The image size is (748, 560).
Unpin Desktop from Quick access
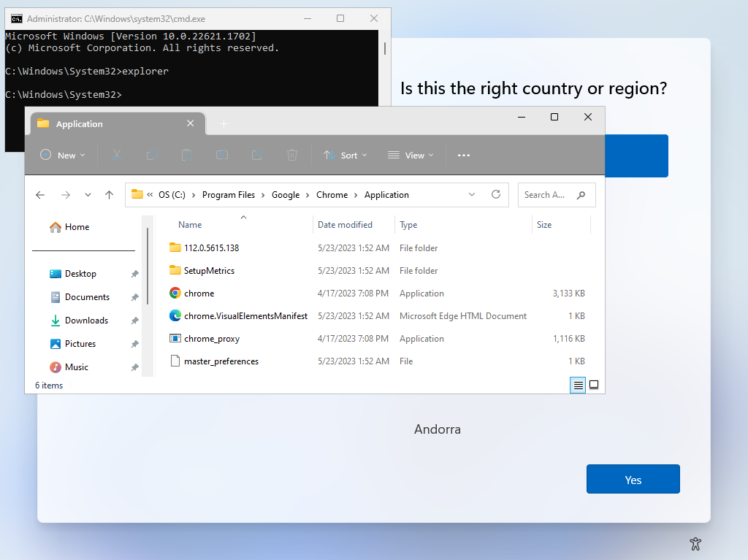pos(134,274)
